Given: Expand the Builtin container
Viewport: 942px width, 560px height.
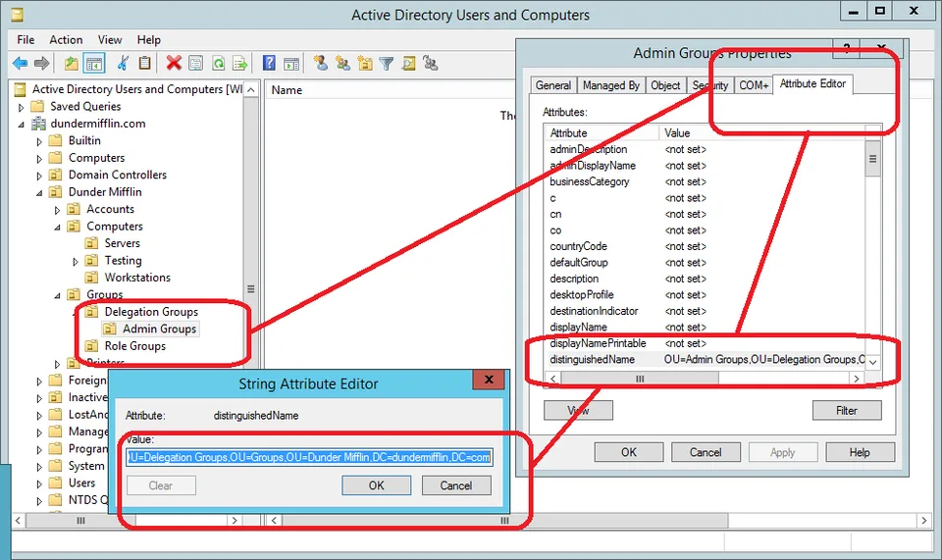Looking at the screenshot, I should pos(39,141).
